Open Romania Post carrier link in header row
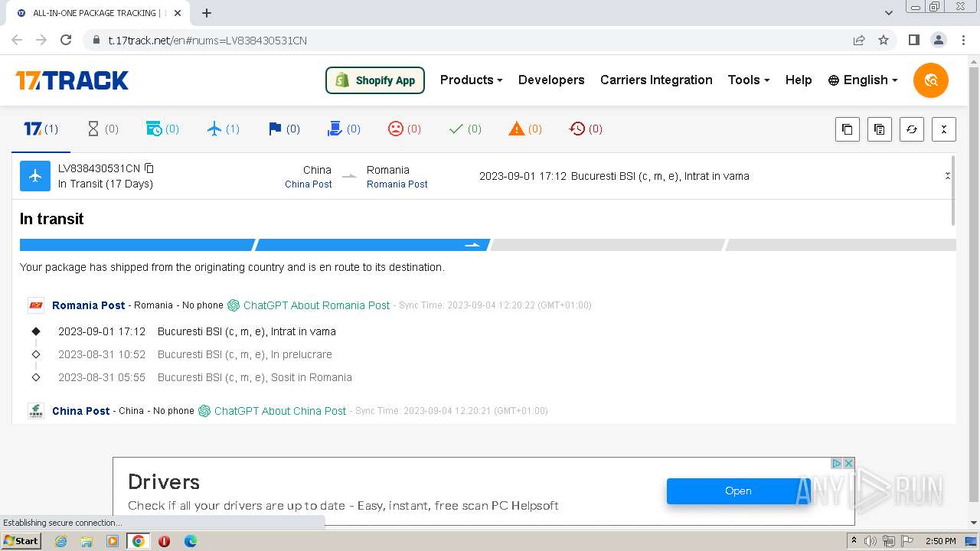Viewport: 980px width, 551px height. click(397, 184)
